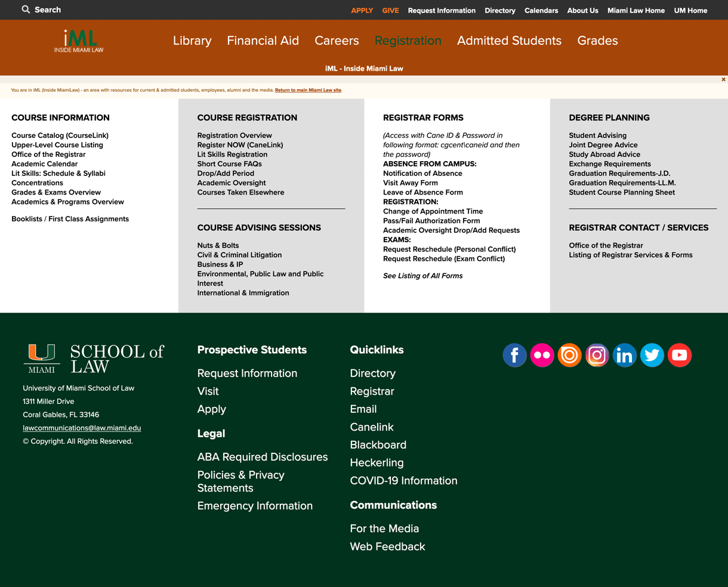The width and height of the screenshot is (728, 587).
Task: Open Request Reschedule (Exam Conflict)
Action: click(444, 259)
